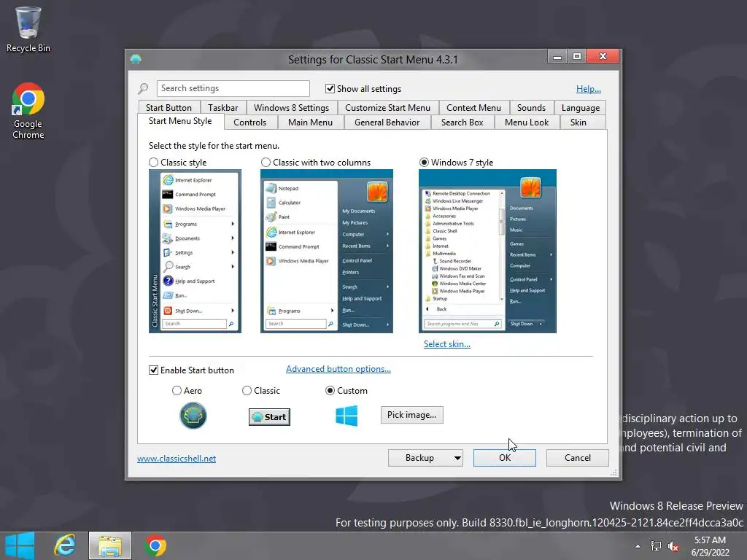
Task: Switch to the Controls tab
Action: tap(250, 122)
